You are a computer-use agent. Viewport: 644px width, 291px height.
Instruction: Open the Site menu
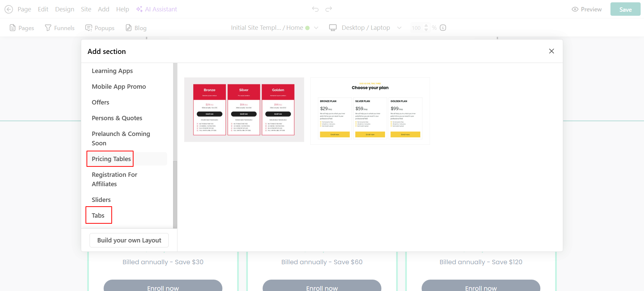pos(86,9)
